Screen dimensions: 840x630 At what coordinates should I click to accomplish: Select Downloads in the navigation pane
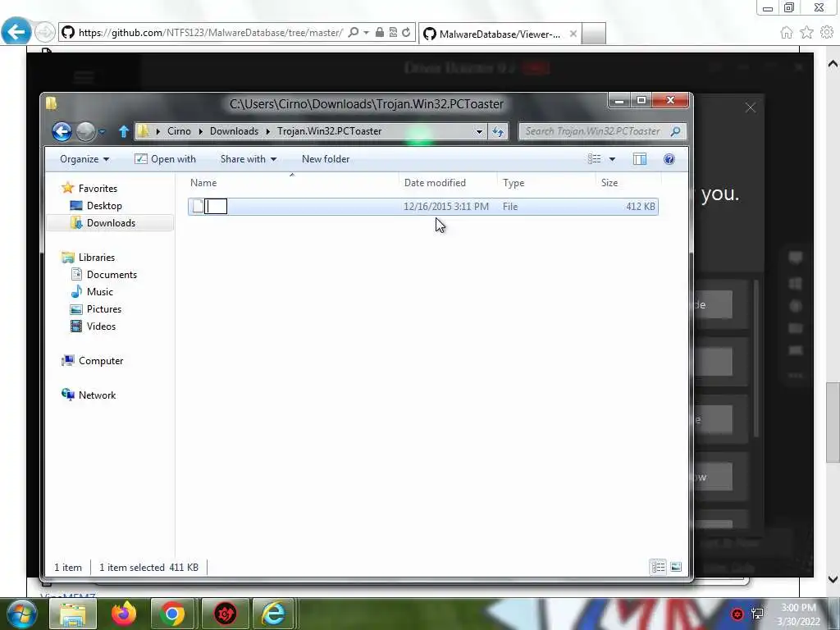[x=111, y=223]
